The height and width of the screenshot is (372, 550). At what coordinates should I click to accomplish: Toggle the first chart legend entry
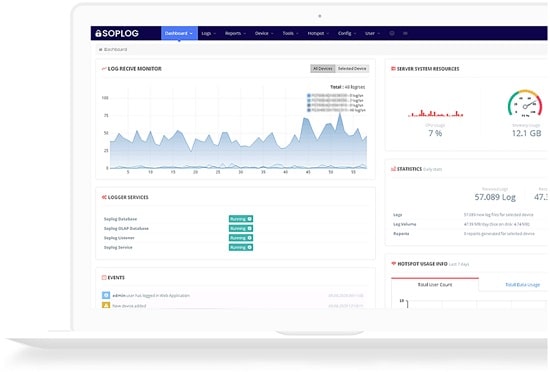pos(335,95)
